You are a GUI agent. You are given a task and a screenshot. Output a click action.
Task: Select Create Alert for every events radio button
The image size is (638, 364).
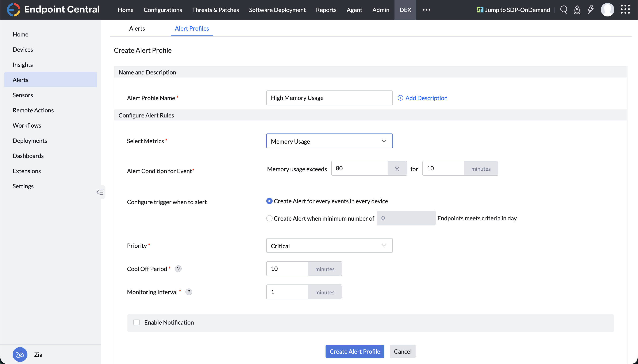point(269,201)
